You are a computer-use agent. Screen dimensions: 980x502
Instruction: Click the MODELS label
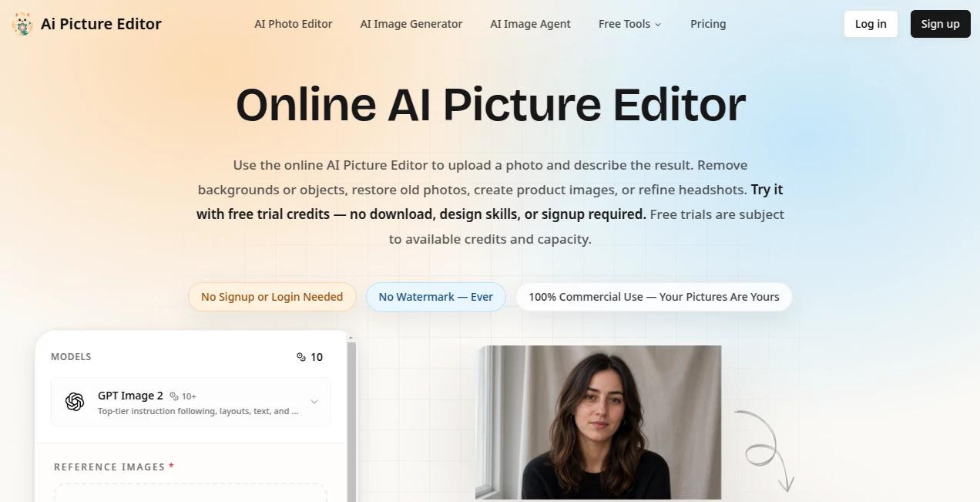(71, 357)
